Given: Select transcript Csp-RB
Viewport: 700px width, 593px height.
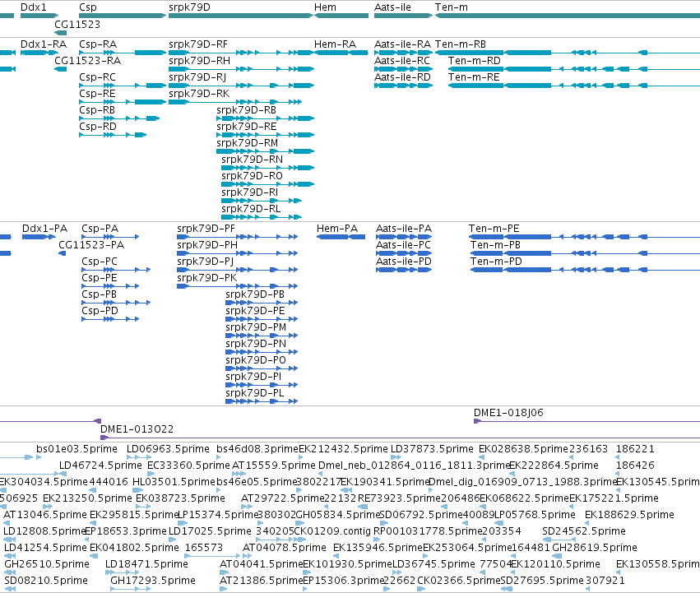Looking at the screenshot, I should tap(97, 110).
